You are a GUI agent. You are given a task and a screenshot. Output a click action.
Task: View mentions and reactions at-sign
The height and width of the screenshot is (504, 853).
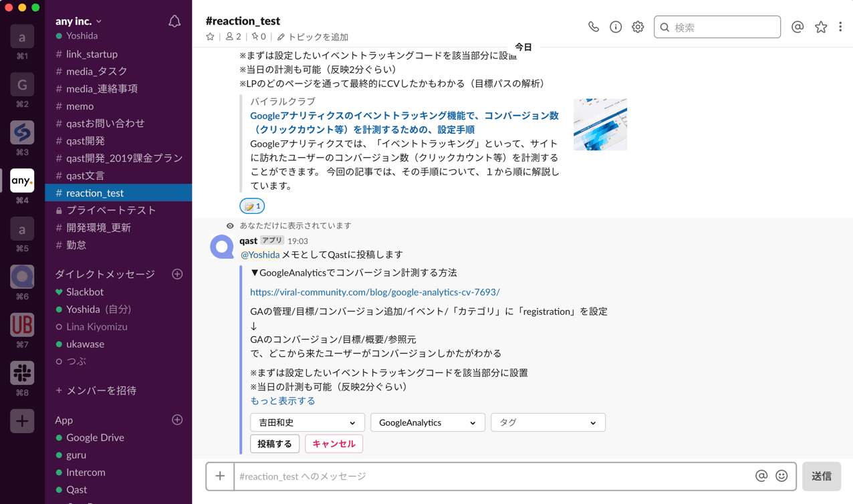click(x=798, y=27)
